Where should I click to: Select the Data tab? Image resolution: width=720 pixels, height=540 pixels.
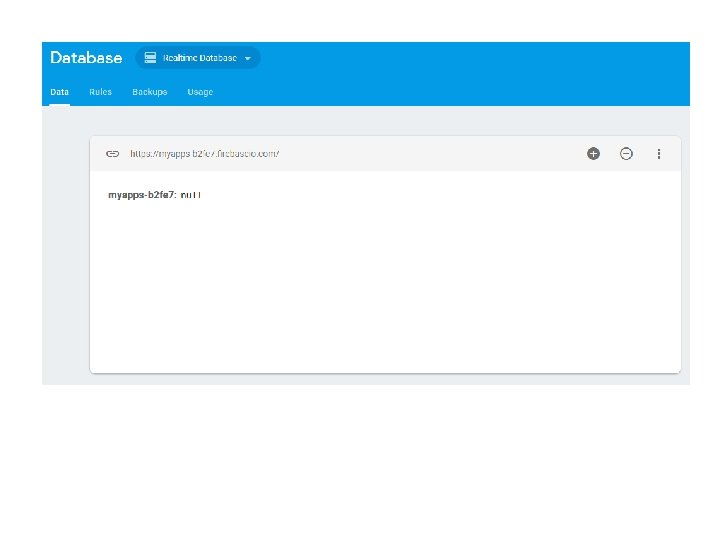point(60,92)
